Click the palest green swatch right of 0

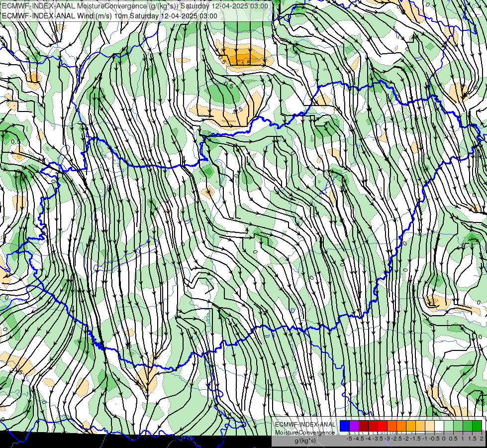[449, 426]
